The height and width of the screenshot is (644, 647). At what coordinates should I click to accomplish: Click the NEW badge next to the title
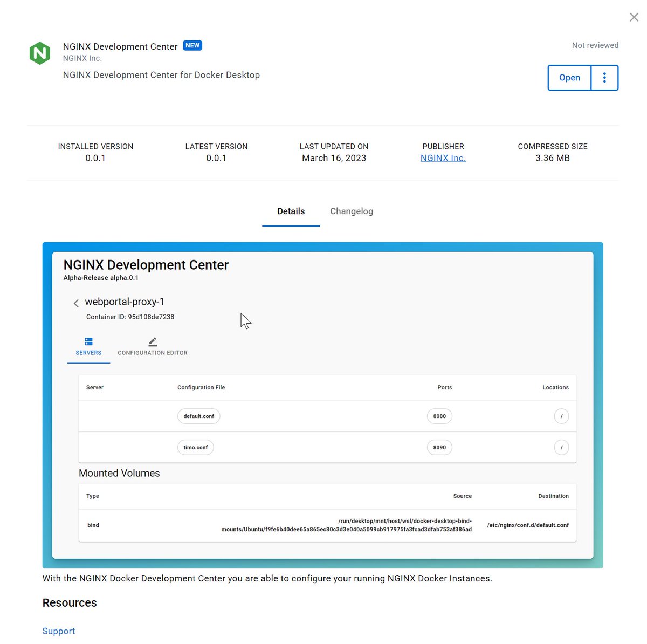[192, 45]
